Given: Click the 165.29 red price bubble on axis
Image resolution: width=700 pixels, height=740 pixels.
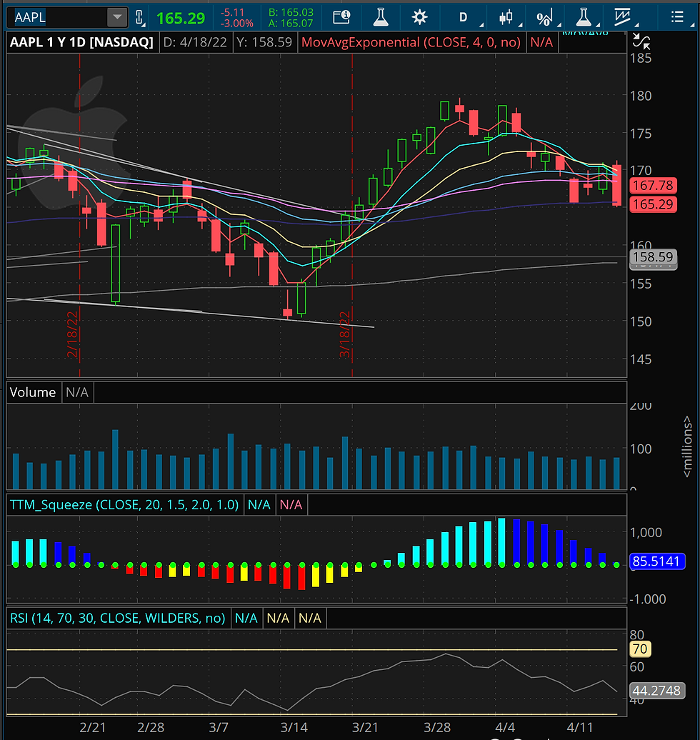Looking at the screenshot, I should coord(654,204).
